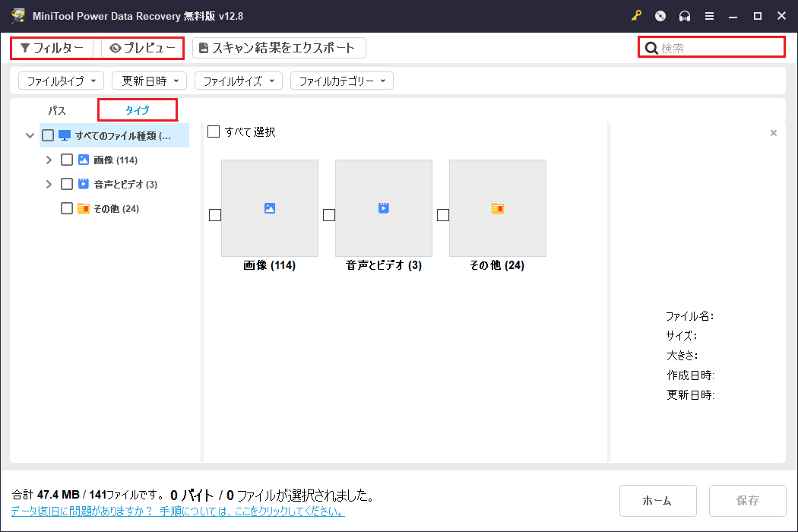Viewport: 798px width, 532px height.
Task: Click the ホーム button
Action: click(658, 500)
